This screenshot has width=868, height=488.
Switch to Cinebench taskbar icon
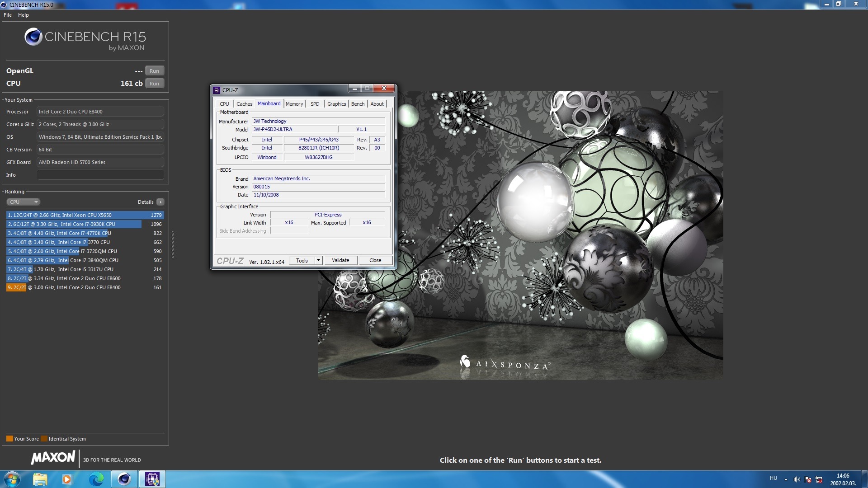[x=124, y=479]
